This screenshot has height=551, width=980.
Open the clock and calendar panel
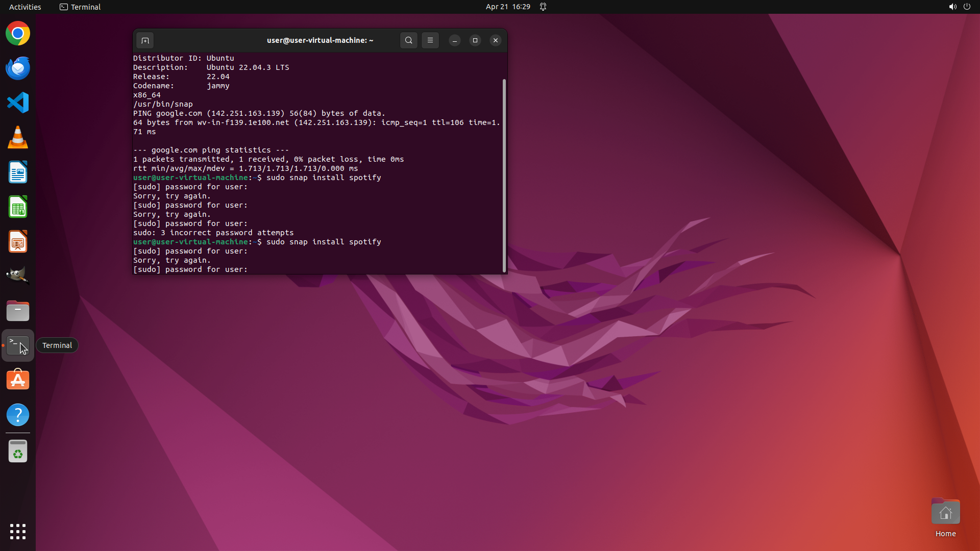pyautogui.click(x=507, y=7)
